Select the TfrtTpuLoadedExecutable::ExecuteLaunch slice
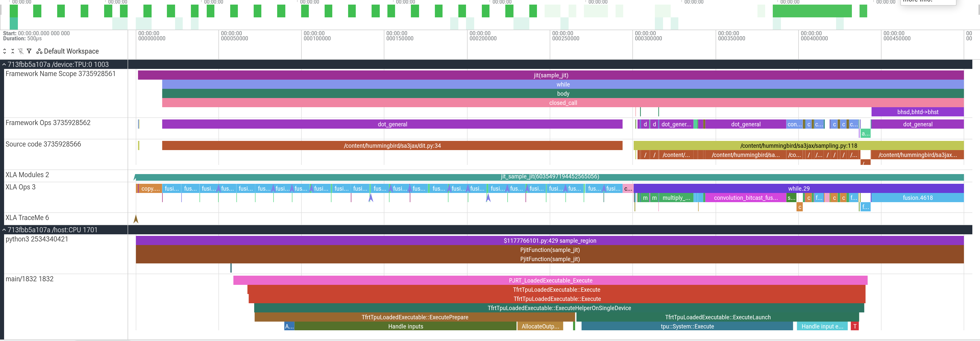The image size is (980, 341). coord(717,317)
